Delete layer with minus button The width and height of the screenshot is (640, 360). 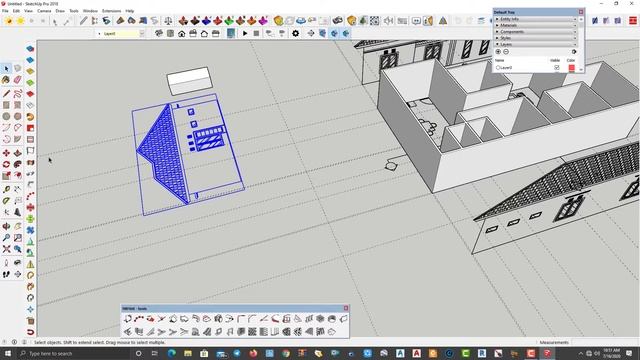point(506,51)
